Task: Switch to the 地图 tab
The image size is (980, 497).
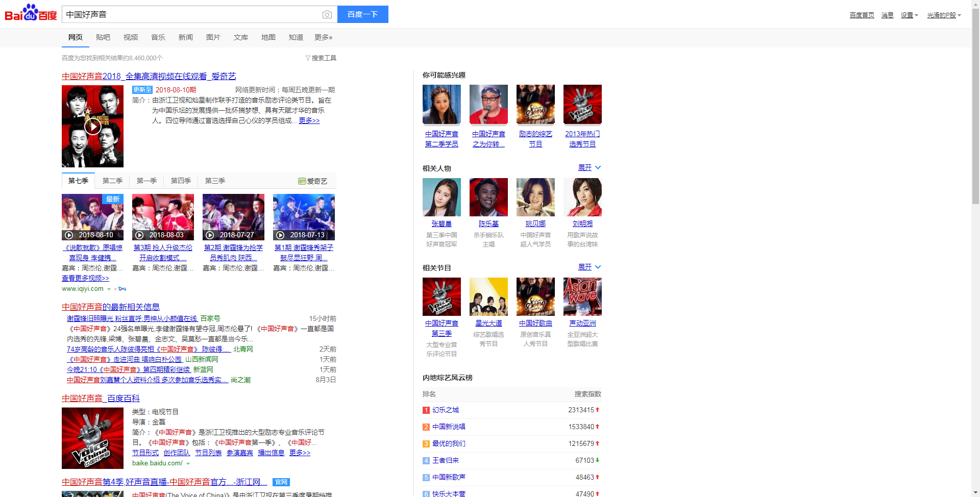Action: click(x=268, y=37)
